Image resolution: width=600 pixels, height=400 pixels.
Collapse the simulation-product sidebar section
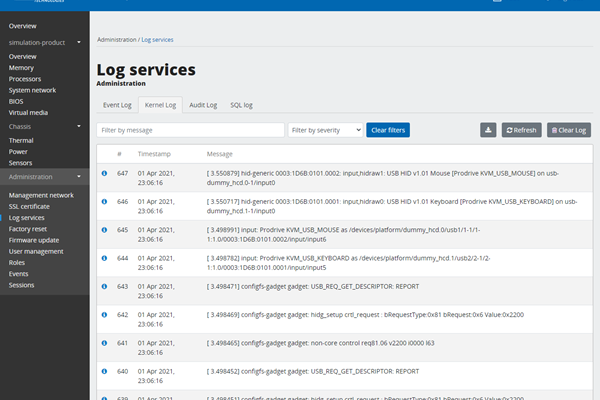45,42
